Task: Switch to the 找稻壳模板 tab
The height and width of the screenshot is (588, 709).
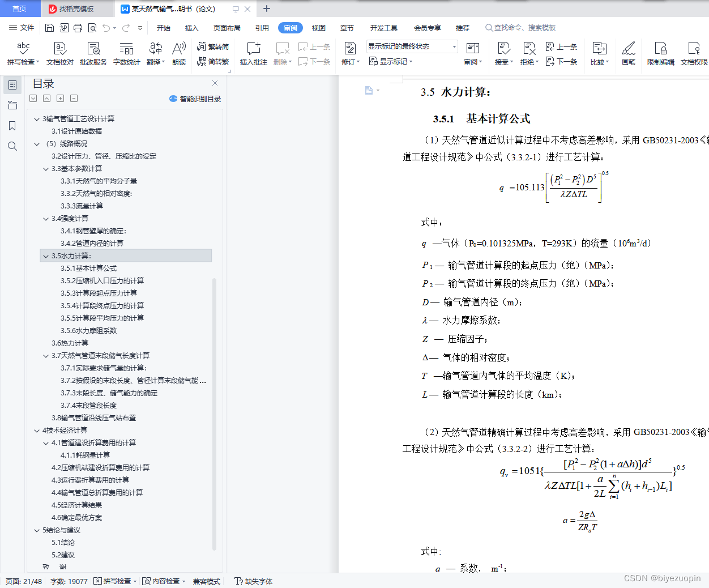Action: point(76,9)
